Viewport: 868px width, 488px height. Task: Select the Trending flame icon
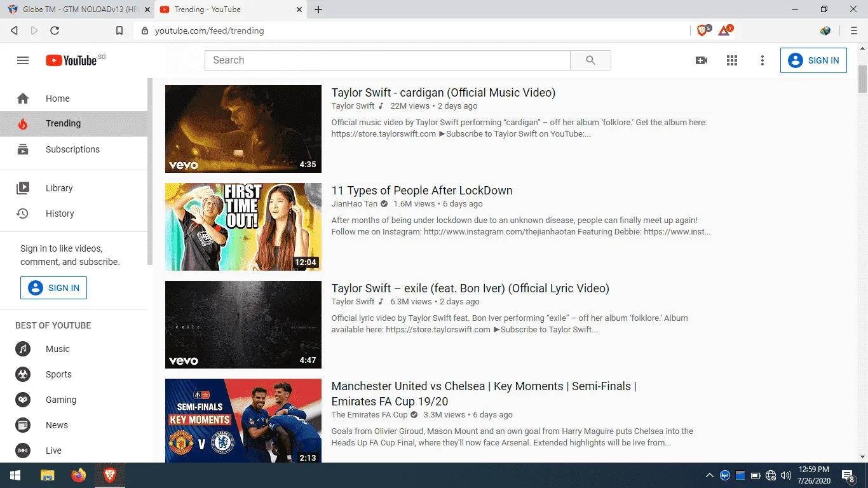pyautogui.click(x=23, y=124)
